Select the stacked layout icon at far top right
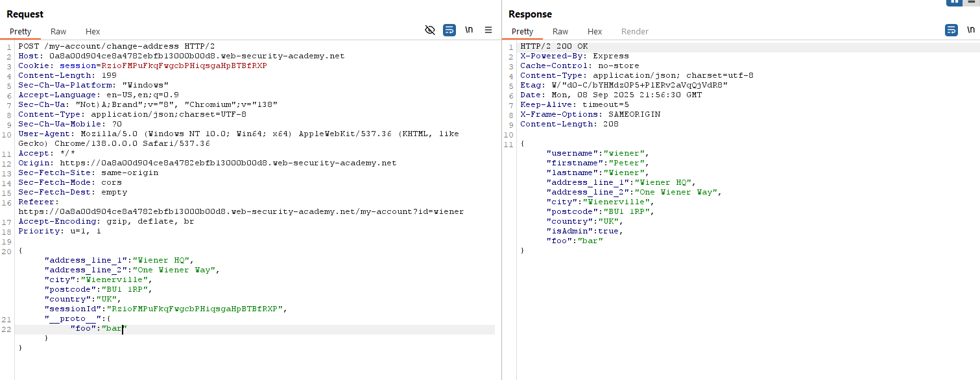Viewport: 980px width, 380px height. click(972, 3)
